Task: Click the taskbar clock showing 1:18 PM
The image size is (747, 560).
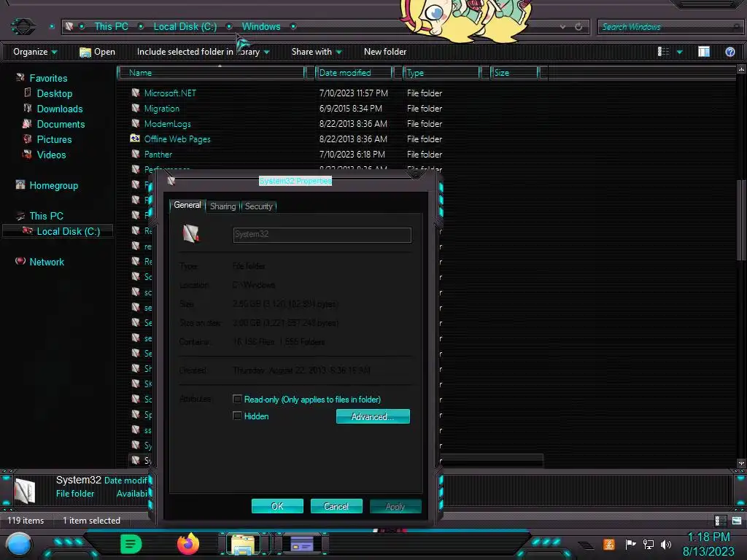Action: pos(708,537)
